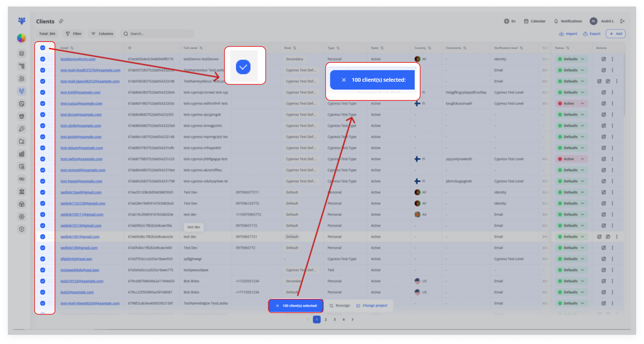Click the Add client button

(616, 34)
